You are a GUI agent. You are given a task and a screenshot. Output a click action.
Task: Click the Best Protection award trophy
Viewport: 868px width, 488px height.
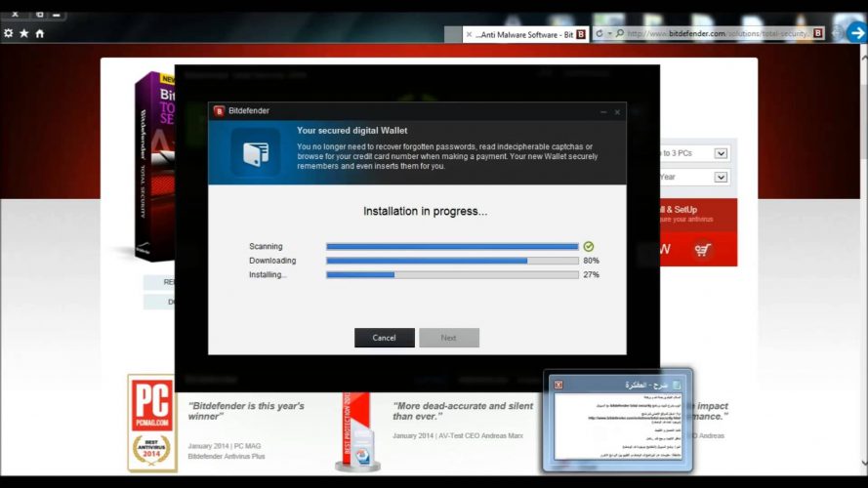coord(357,431)
